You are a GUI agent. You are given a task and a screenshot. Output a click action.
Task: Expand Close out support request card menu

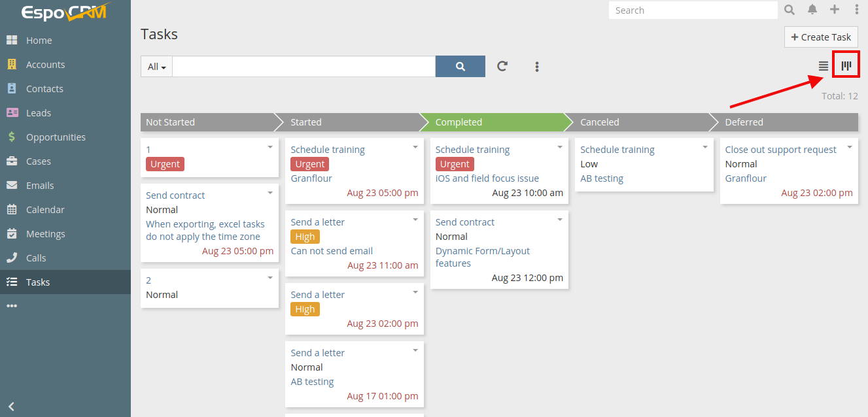tap(850, 148)
